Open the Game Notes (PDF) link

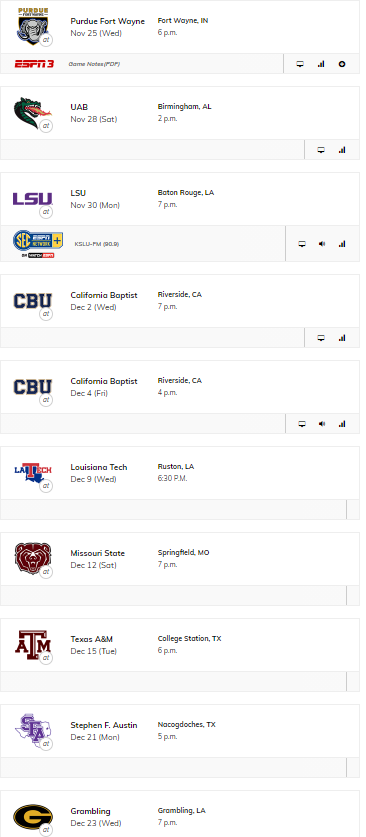tap(94, 64)
